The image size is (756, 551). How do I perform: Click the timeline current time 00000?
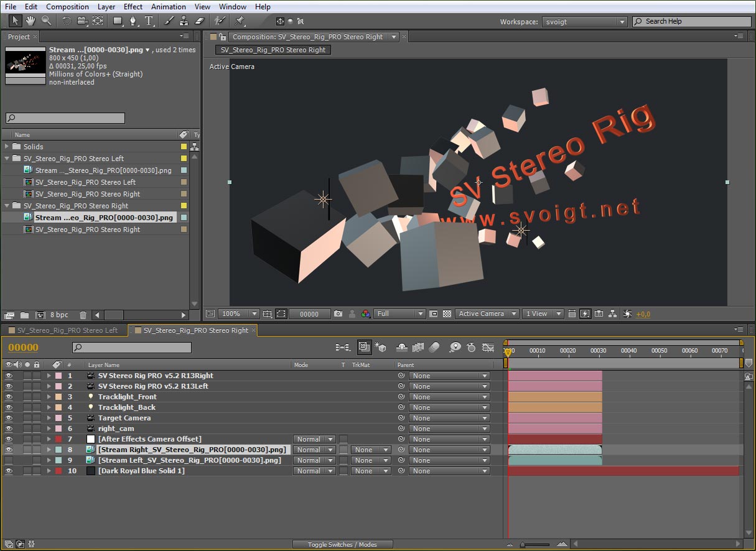(24, 348)
